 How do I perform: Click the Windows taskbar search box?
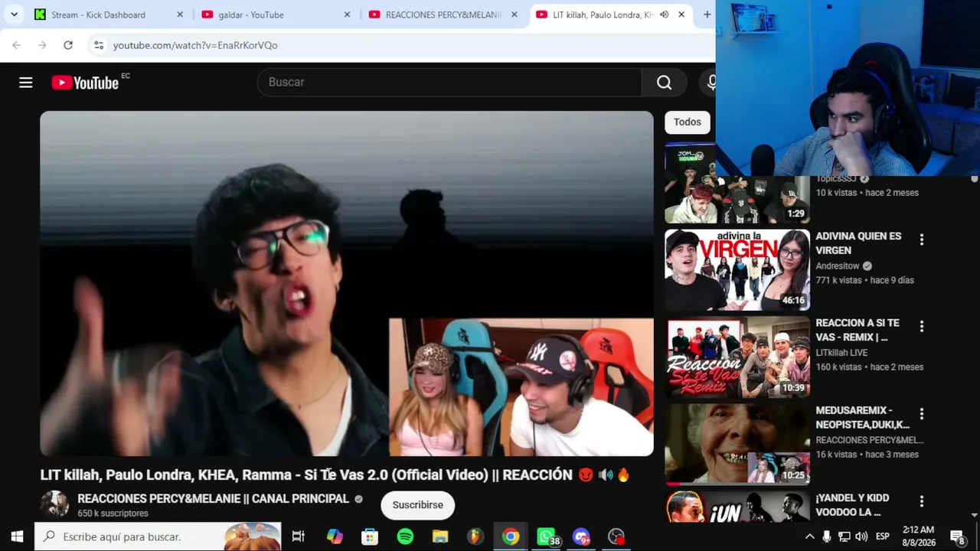[x=158, y=536]
